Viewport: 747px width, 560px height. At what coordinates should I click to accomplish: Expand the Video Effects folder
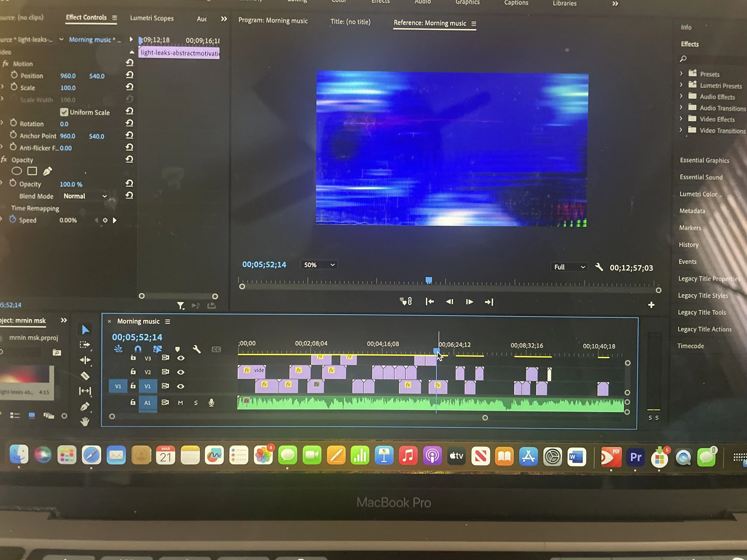681,119
